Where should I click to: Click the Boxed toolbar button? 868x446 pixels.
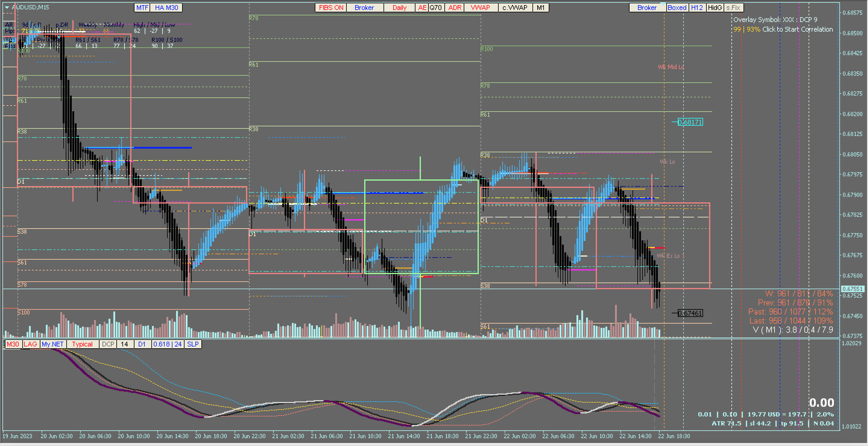click(x=677, y=8)
